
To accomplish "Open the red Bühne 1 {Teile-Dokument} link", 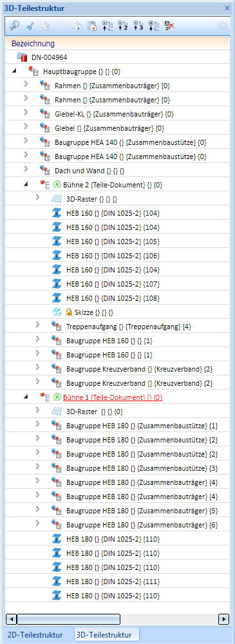I will (x=113, y=397).
